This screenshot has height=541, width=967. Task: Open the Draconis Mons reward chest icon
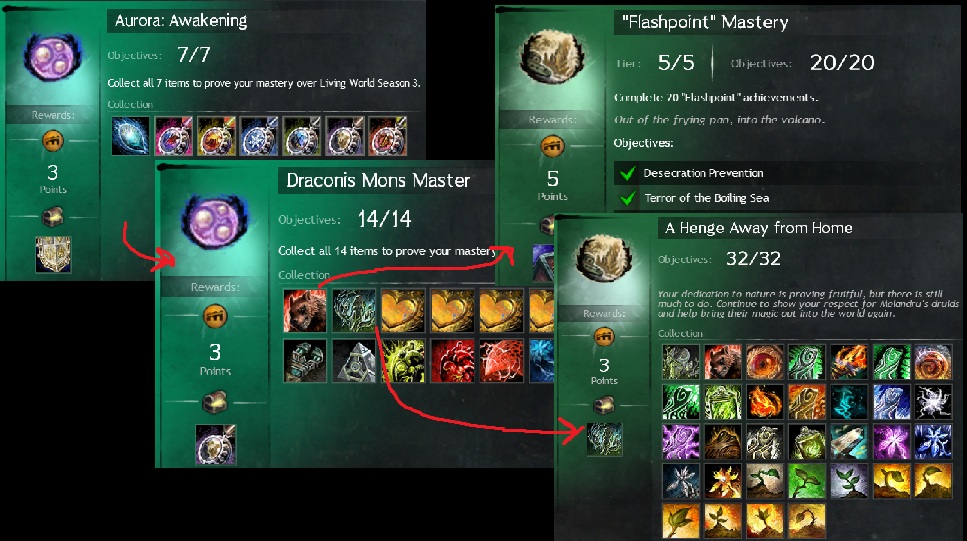[215, 402]
